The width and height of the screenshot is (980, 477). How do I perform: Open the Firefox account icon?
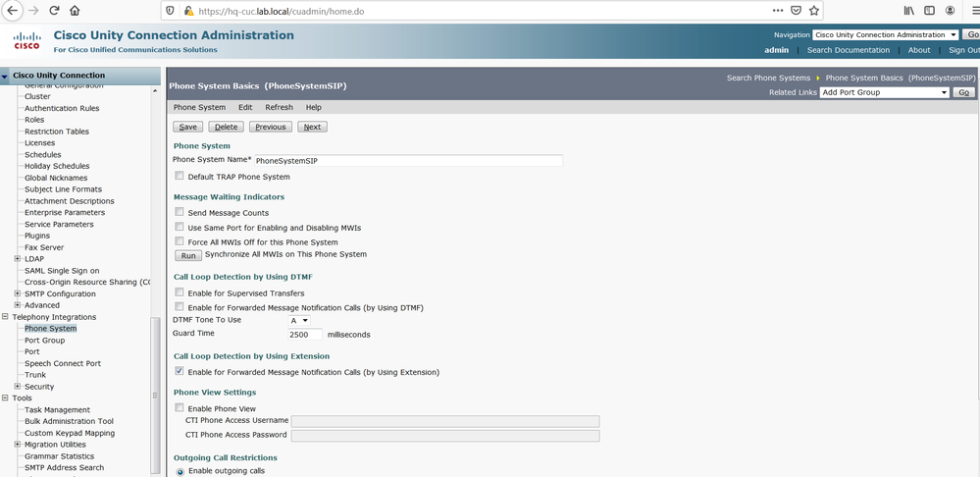(950, 11)
